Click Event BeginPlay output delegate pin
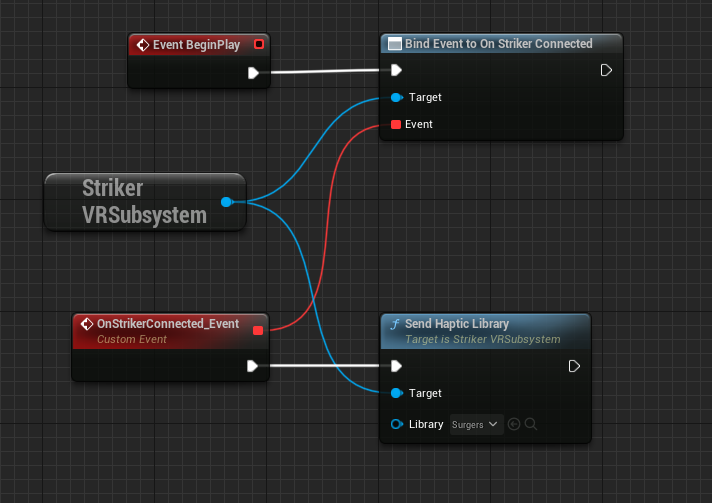Image resolution: width=712 pixels, height=503 pixels. coord(259,44)
